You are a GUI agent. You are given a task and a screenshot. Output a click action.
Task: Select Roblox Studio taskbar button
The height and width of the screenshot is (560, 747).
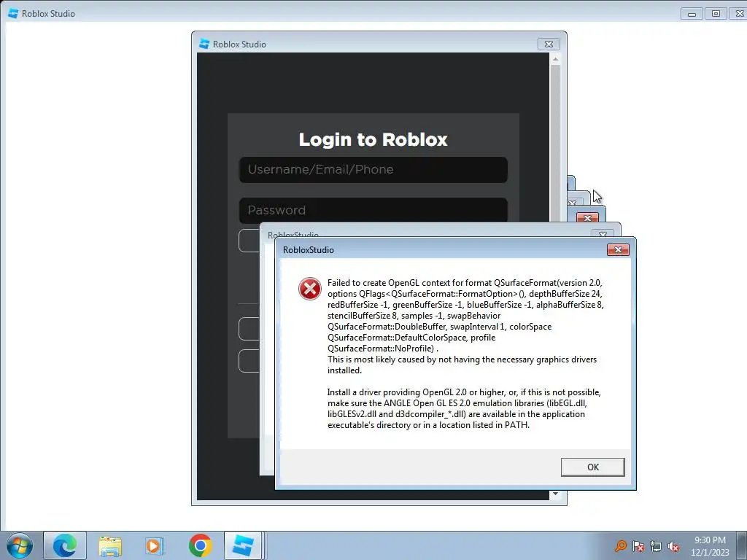(x=243, y=545)
